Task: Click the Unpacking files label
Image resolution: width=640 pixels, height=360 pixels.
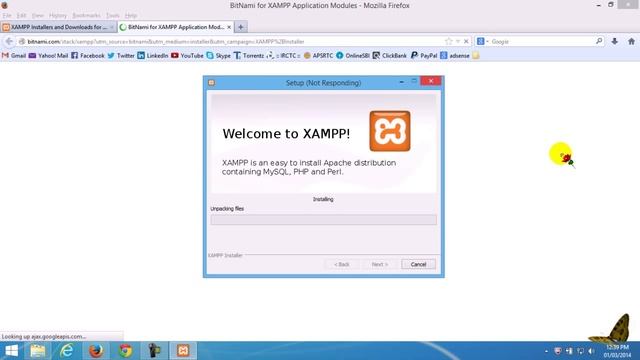Action: point(227,209)
